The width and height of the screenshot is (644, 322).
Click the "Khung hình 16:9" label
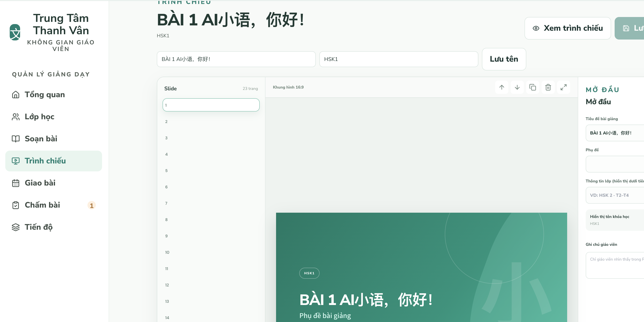(x=288, y=87)
